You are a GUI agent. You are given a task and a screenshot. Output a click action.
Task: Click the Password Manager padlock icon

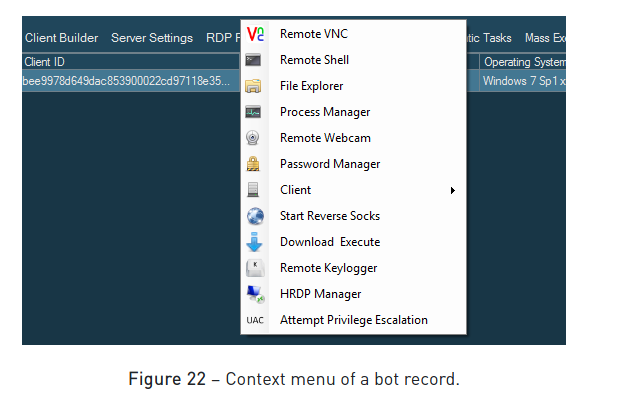pos(253,164)
